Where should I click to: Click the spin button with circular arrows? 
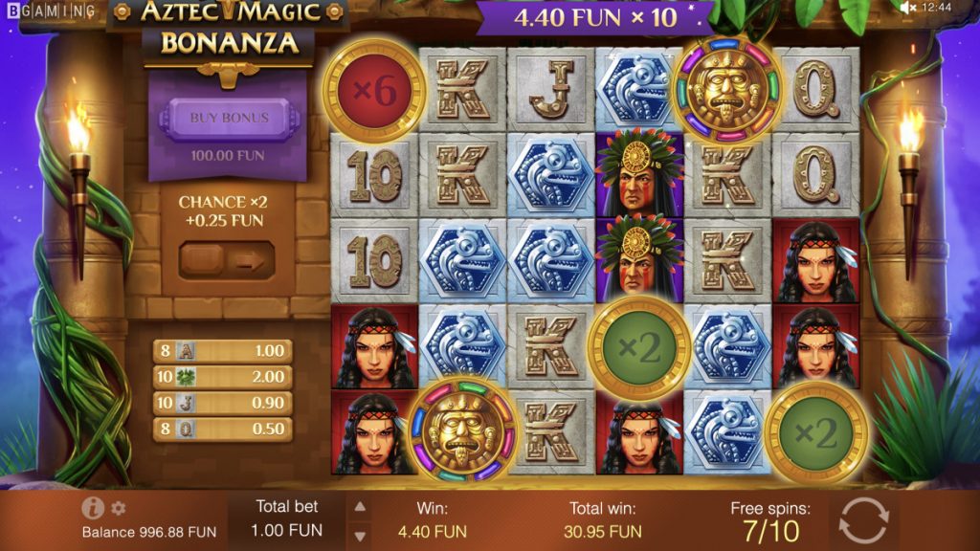[864, 519]
